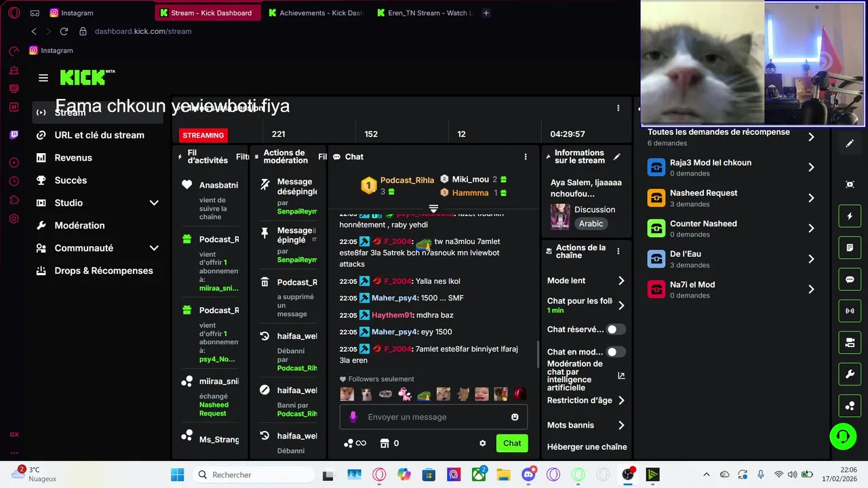Open chat settings gear icon
Image resolution: width=868 pixels, height=488 pixels.
[x=482, y=443]
